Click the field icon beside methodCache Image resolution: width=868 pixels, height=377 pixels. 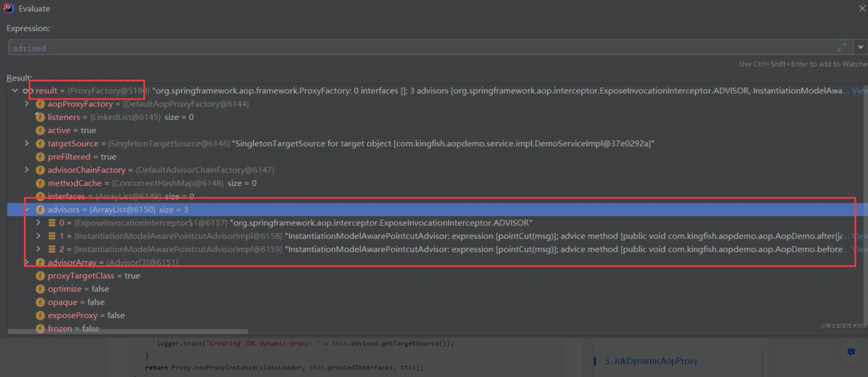click(40, 183)
